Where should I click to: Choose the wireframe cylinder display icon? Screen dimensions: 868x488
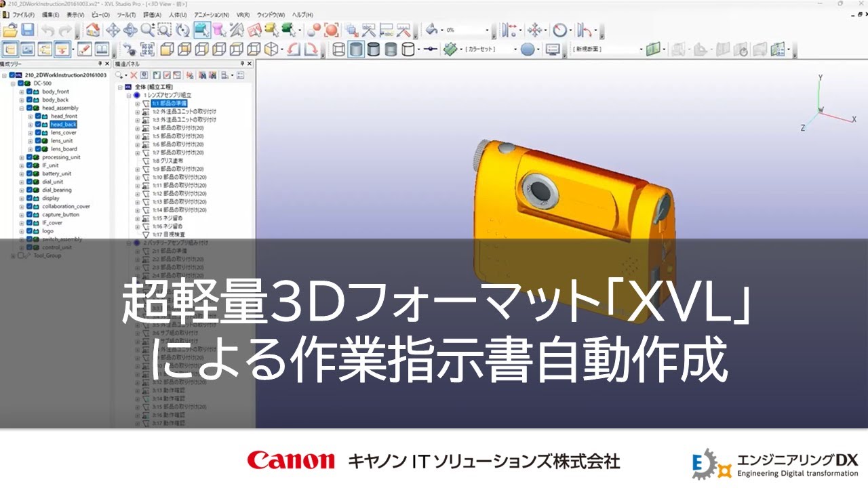point(339,49)
